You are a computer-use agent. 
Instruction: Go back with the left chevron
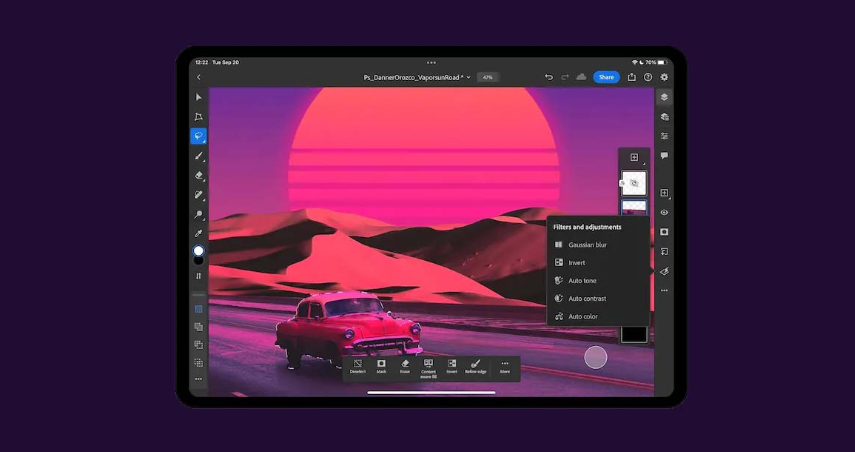(198, 77)
